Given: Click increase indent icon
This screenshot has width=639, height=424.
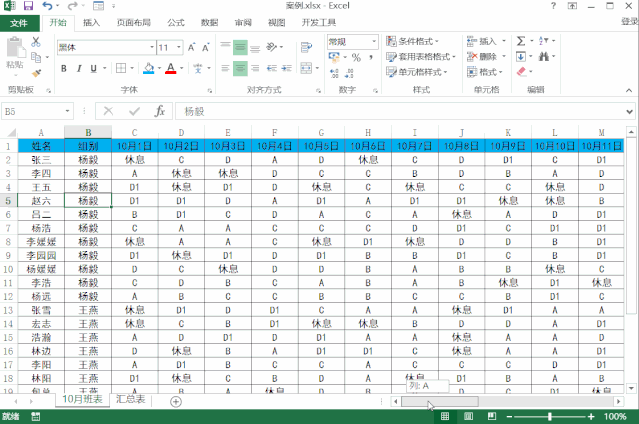Looking at the screenshot, I should click(287, 68).
